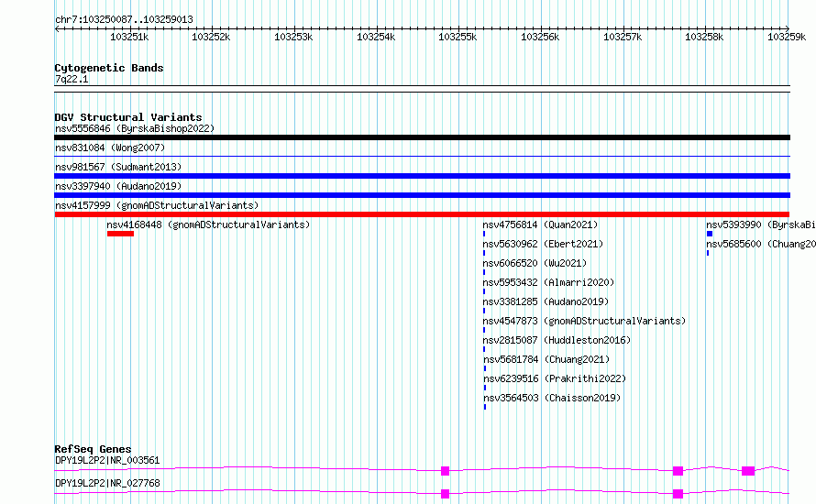Open nsv4168448 (gnomADStructuralVariants) label
816x504 pixels.
point(208,225)
